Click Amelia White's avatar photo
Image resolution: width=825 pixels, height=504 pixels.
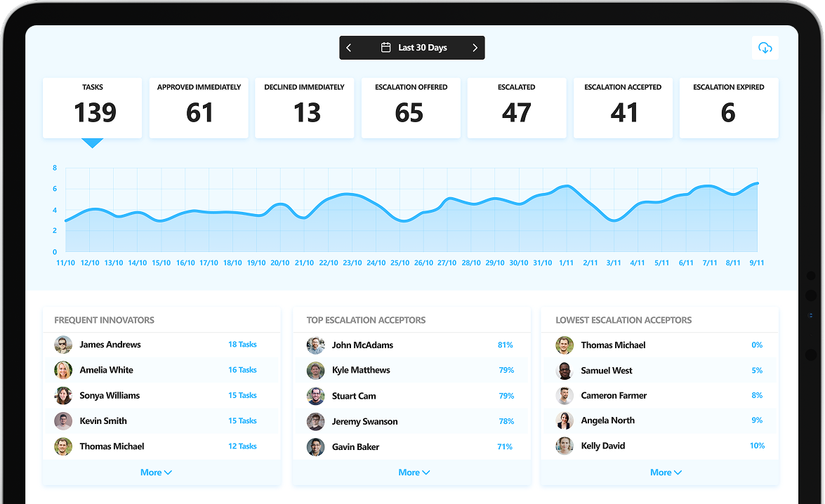(63, 370)
